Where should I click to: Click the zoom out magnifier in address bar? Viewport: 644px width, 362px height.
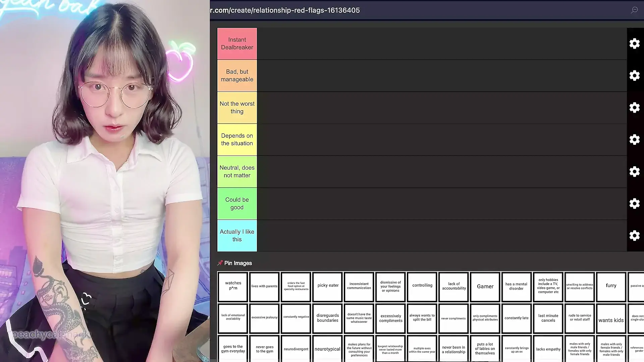pyautogui.click(x=634, y=10)
